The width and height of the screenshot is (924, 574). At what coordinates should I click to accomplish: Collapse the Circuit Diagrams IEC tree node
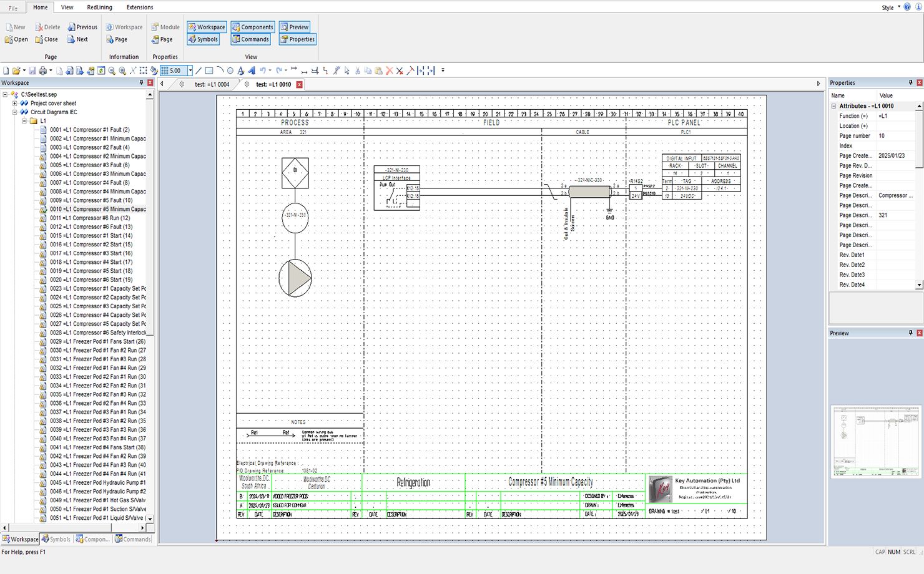tap(14, 112)
